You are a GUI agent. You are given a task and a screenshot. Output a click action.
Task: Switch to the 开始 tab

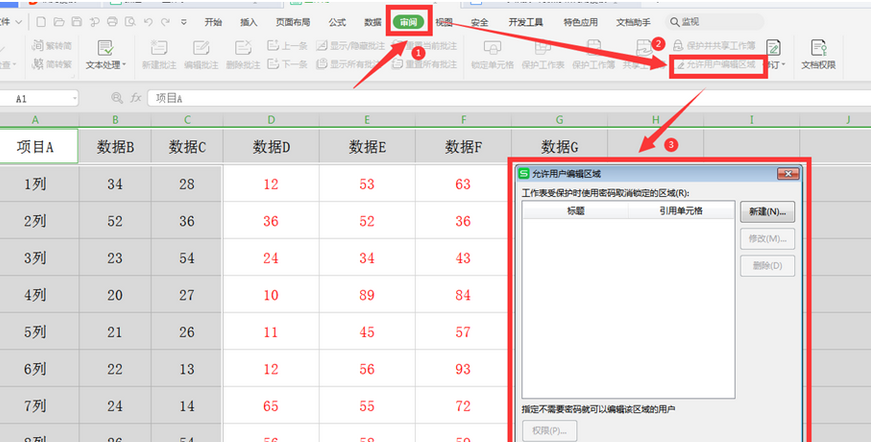click(x=213, y=22)
